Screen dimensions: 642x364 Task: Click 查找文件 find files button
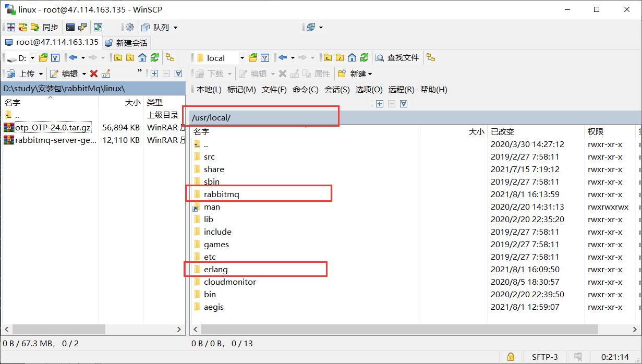(397, 58)
